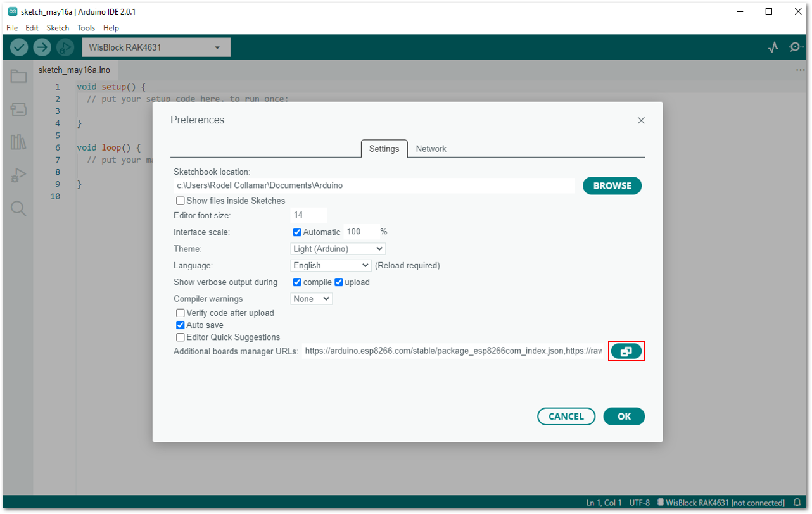Open the Language dropdown English
812x514 pixels.
click(x=331, y=266)
